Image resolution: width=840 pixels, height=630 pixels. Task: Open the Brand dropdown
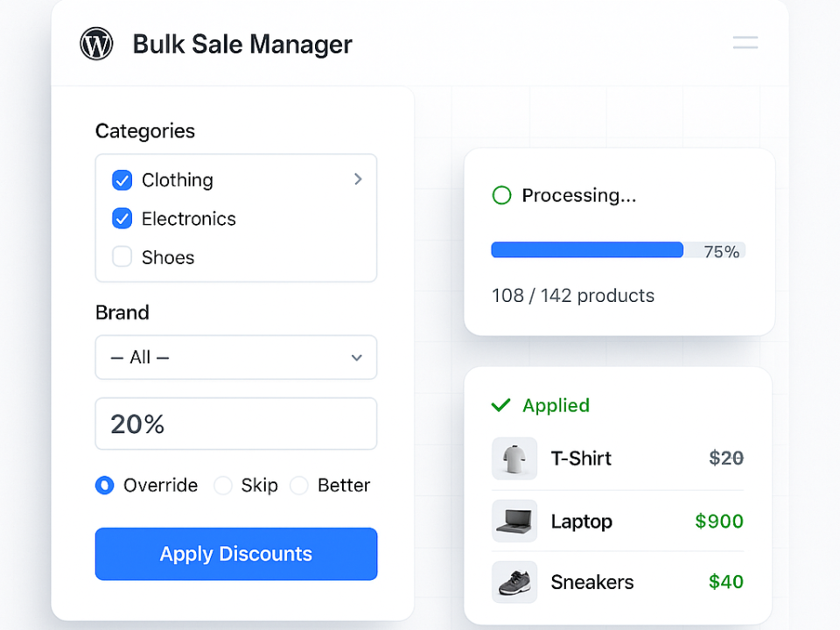coord(236,358)
